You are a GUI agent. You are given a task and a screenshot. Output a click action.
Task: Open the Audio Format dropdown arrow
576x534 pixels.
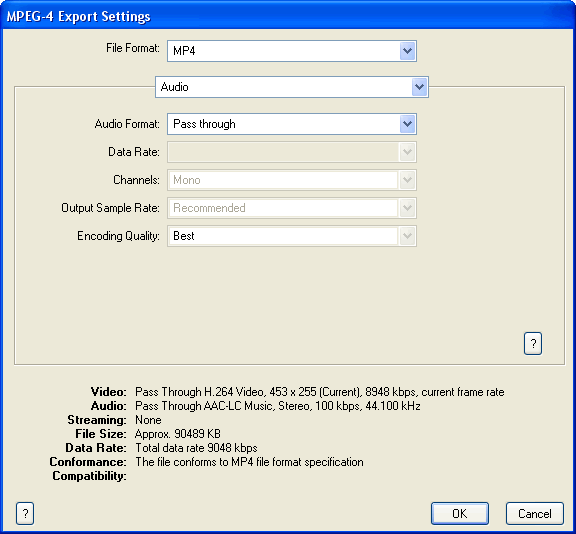[x=407, y=124]
